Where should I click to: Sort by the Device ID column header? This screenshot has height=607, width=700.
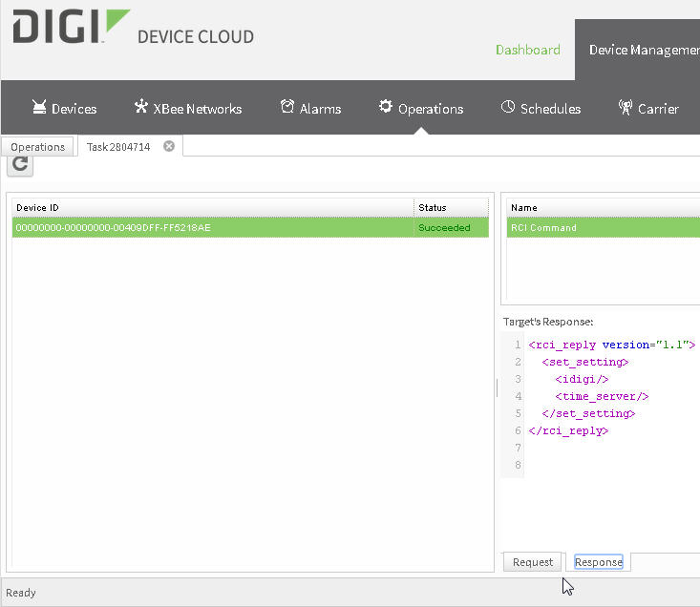(212, 207)
